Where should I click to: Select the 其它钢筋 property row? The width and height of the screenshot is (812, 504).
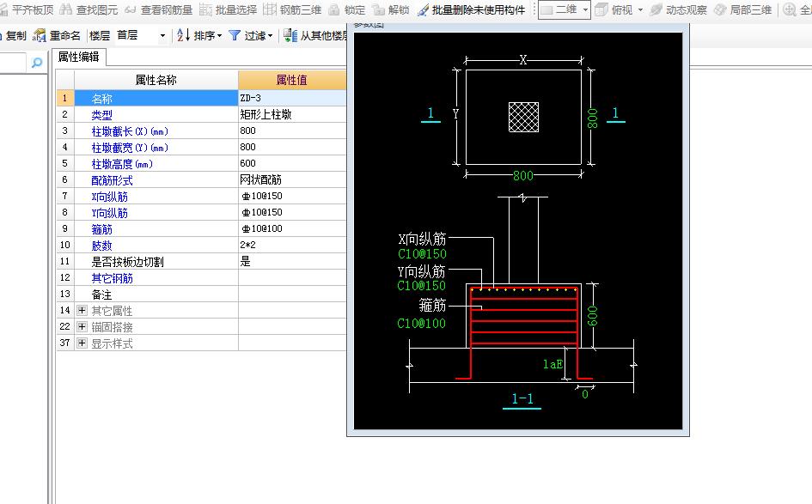point(201,277)
